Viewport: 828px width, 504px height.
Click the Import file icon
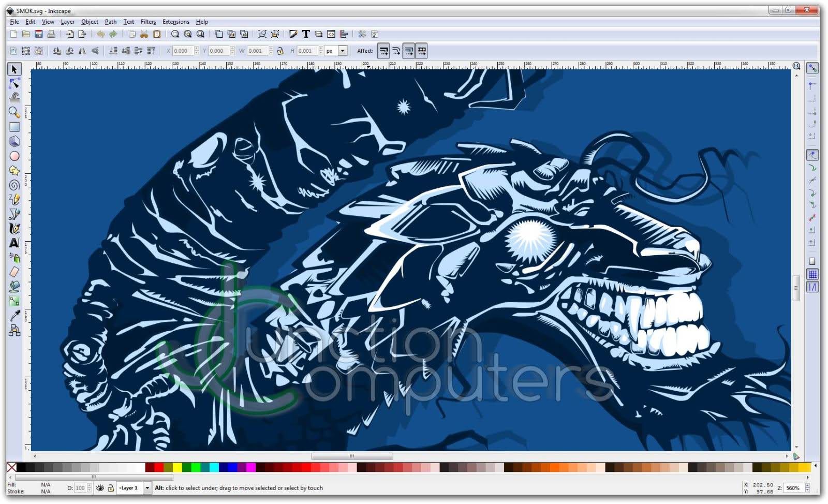pos(70,34)
